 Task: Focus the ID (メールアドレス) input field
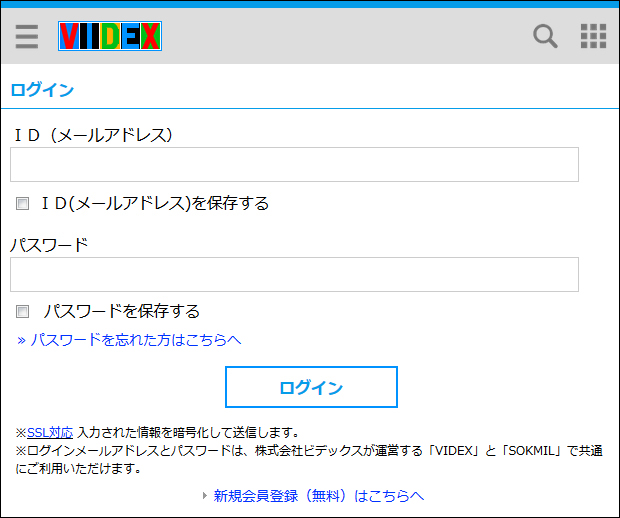tap(294, 164)
